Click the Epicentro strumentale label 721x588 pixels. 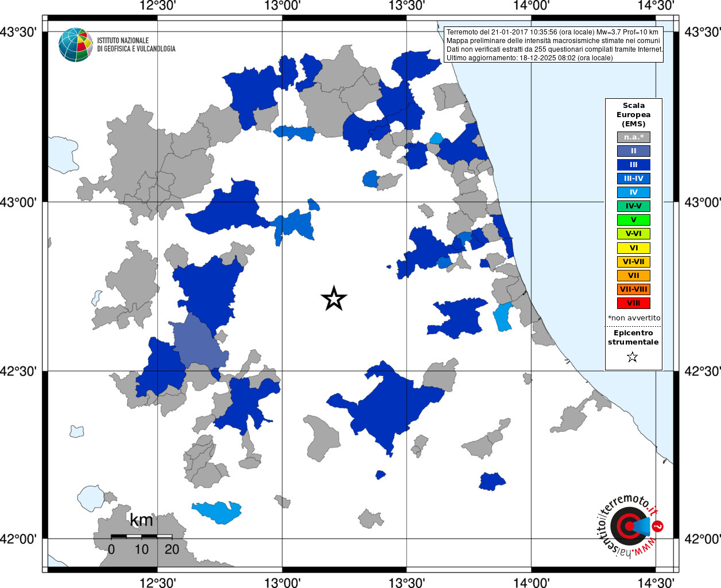633,338
